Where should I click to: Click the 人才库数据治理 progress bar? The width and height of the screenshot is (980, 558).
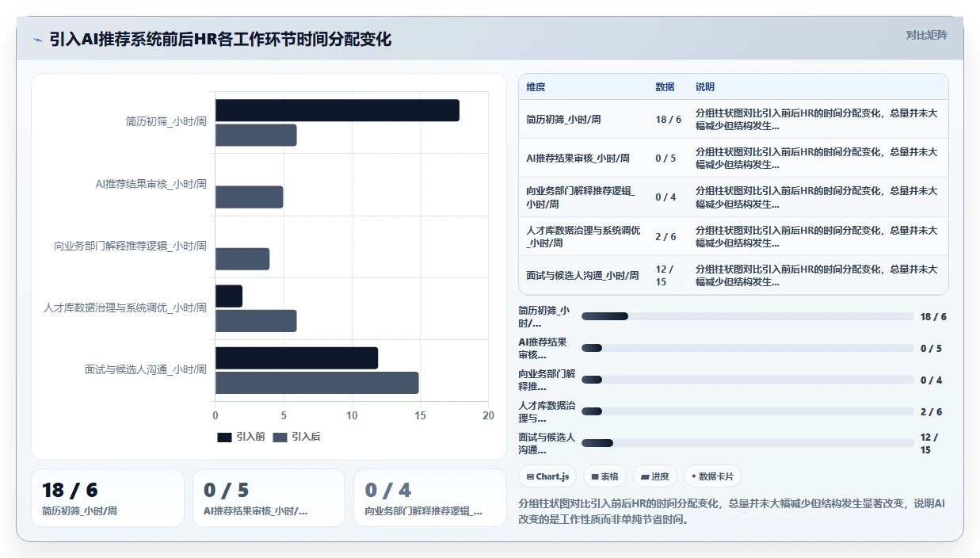[x=747, y=411]
